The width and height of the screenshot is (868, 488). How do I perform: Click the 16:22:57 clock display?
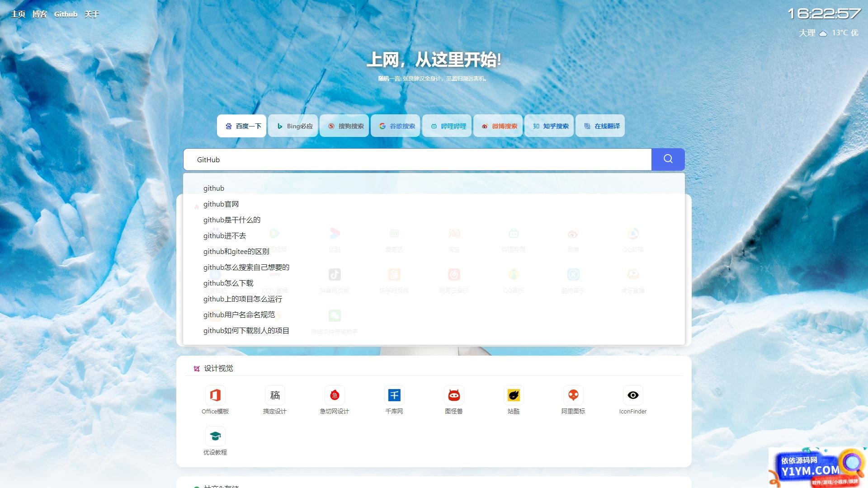[x=824, y=14]
